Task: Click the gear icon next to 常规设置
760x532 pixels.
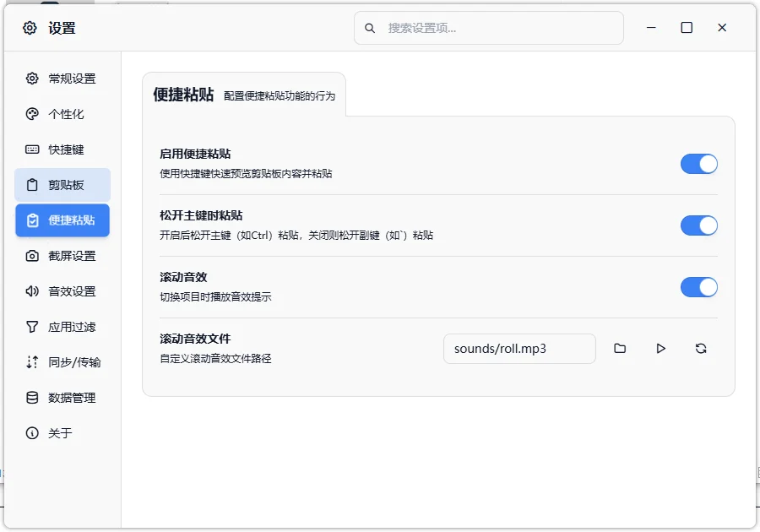Action: (x=32, y=79)
